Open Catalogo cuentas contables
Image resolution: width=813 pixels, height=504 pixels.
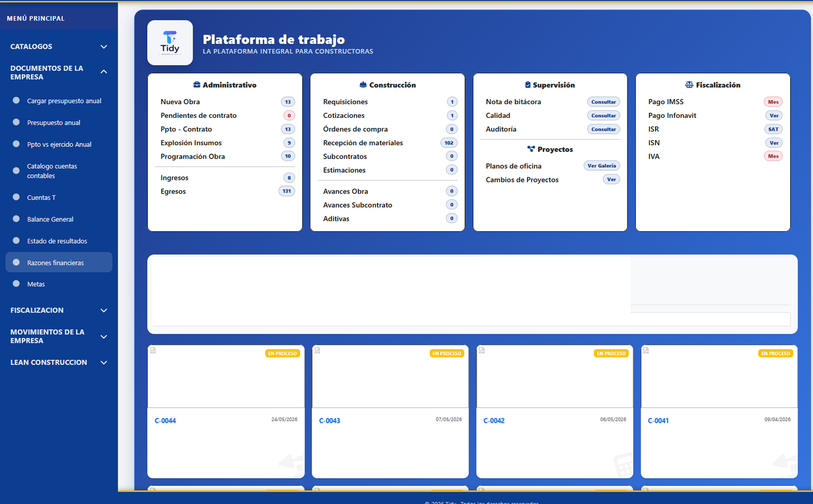coord(59,171)
